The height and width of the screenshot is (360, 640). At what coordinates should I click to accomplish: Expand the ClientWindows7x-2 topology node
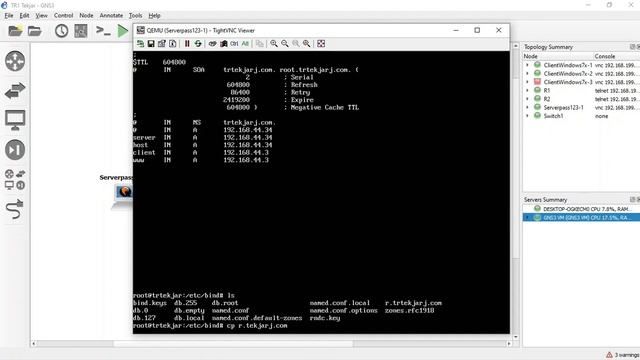[527, 73]
